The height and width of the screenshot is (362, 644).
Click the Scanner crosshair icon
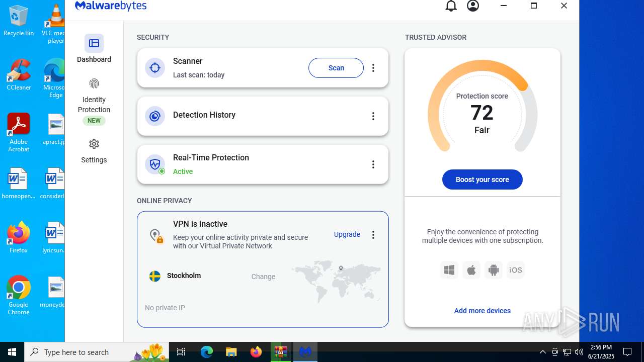click(155, 68)
